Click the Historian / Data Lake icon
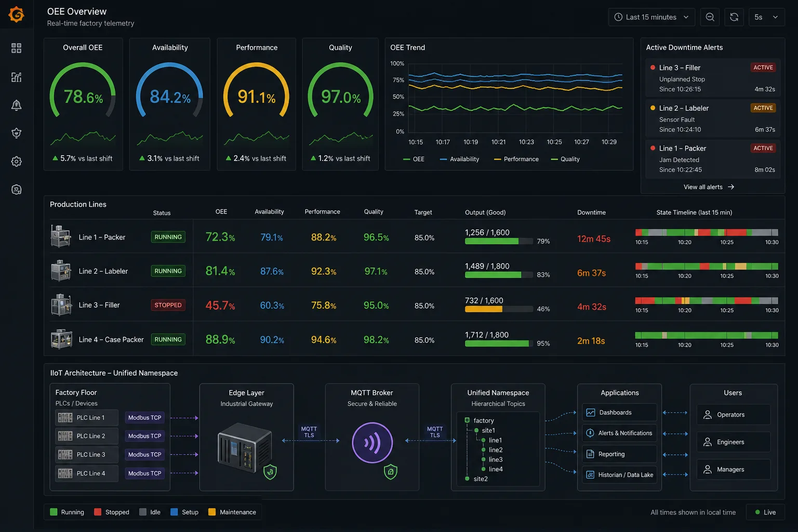The width and height of the screenshot is (798, 532). pos(590,475)
